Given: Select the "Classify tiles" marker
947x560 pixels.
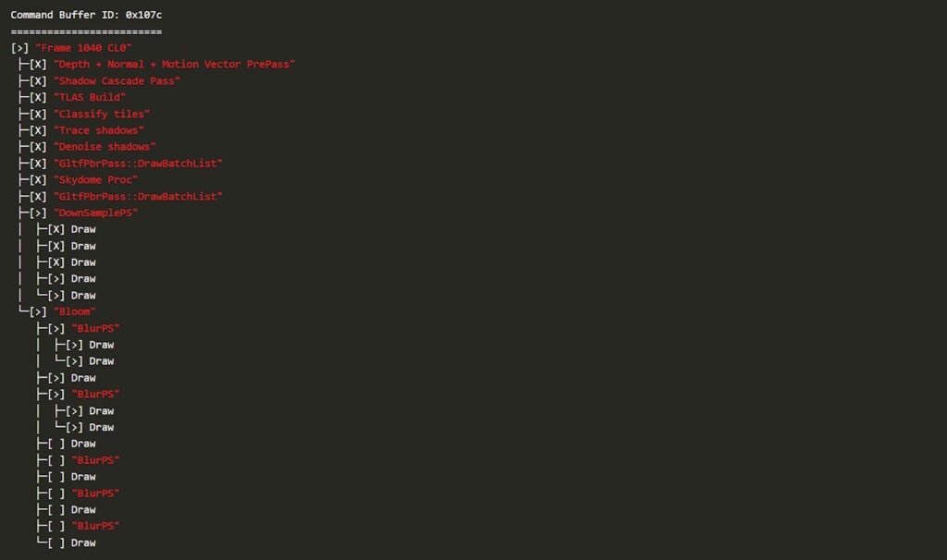Looking at the screenshot, I should point(102,114).
